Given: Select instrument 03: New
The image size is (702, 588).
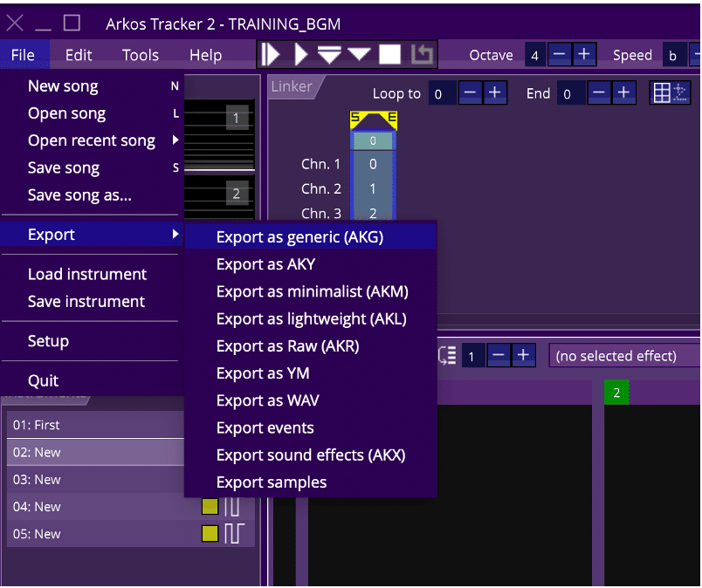Looking at the screenshot, I should [x=95, y=479].
